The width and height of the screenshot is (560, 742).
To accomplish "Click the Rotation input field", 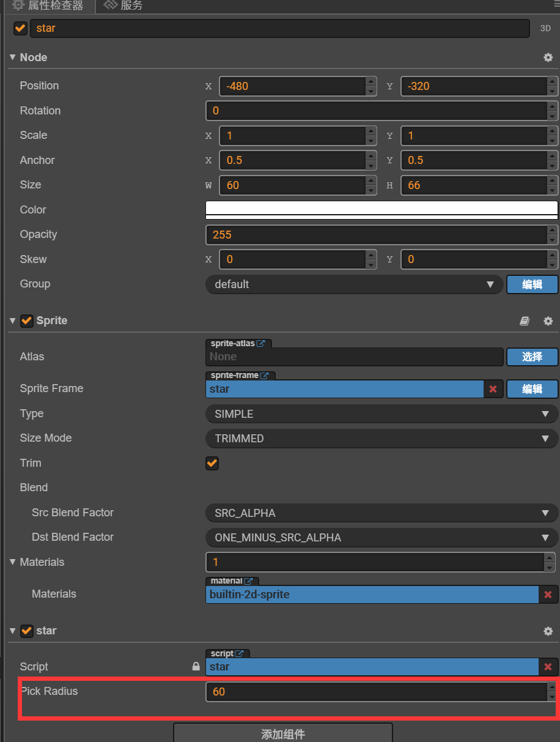I will [377, 111].
